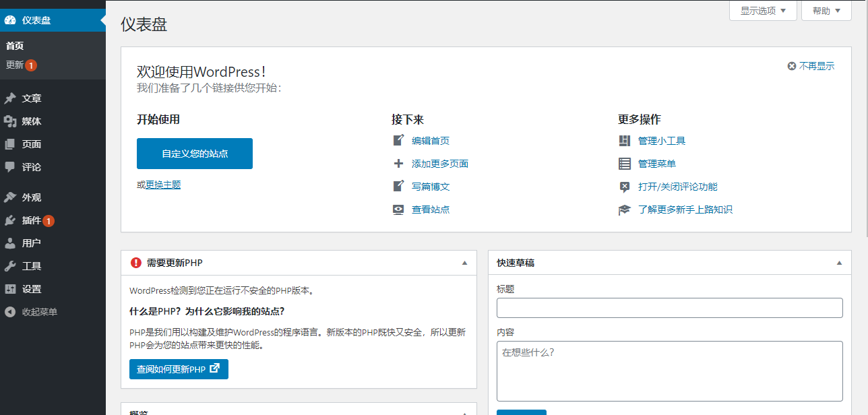Click the eye screen icon beside 查看站点

398,210
